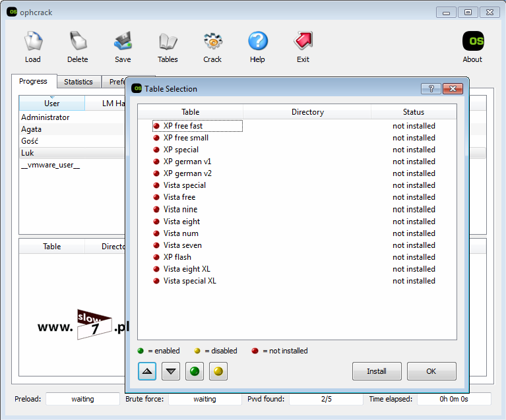The width and height of the screenshot is (506, 420).
Task: Select the Vista num table
Action: click(x=298, y=233)
